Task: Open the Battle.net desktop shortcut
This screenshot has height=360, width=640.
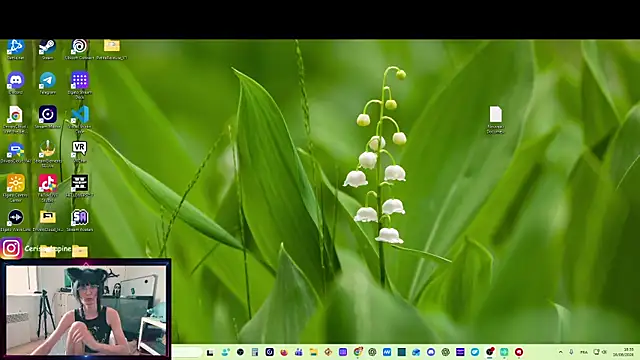Action: (x=16, y=49)
